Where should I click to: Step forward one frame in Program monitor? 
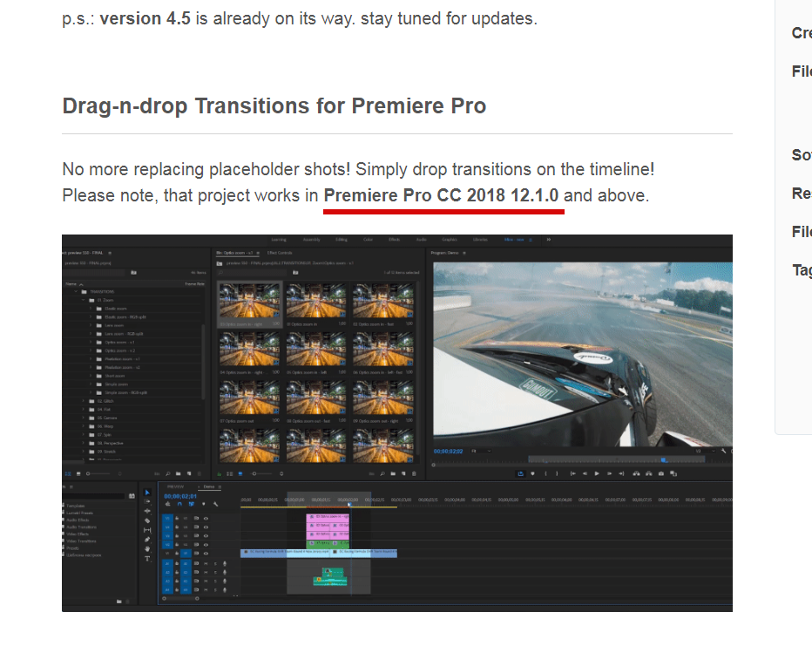click(x=609, y=473)
